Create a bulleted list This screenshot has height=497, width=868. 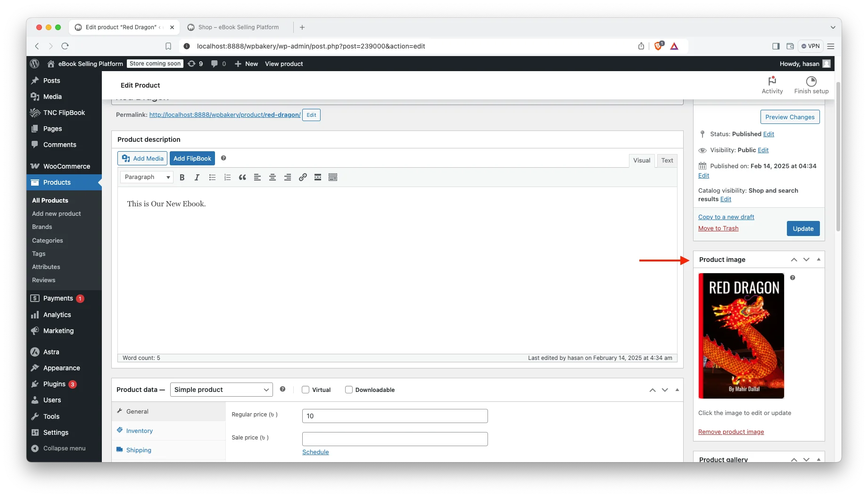(x=212, y=177)
